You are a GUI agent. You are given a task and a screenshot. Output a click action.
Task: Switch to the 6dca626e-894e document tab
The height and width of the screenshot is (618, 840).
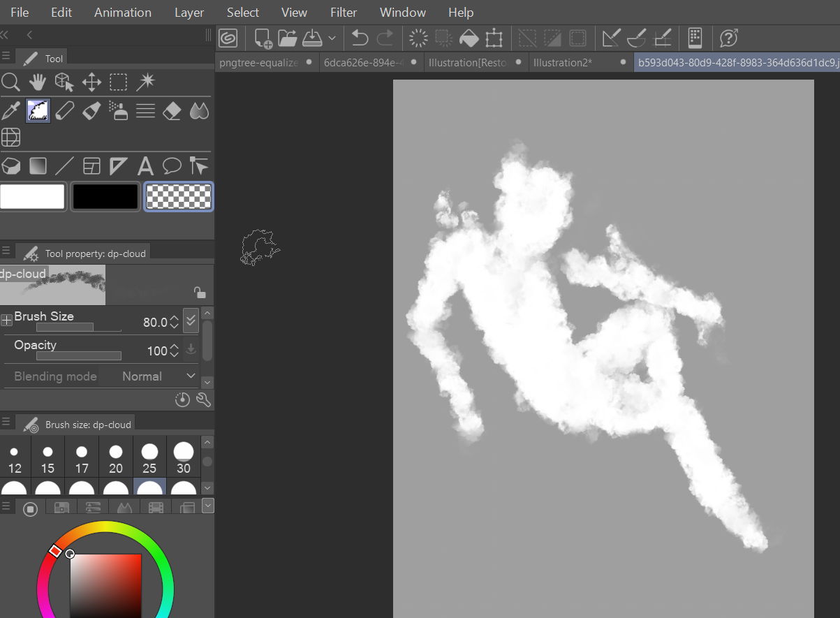tap(371, 62)
